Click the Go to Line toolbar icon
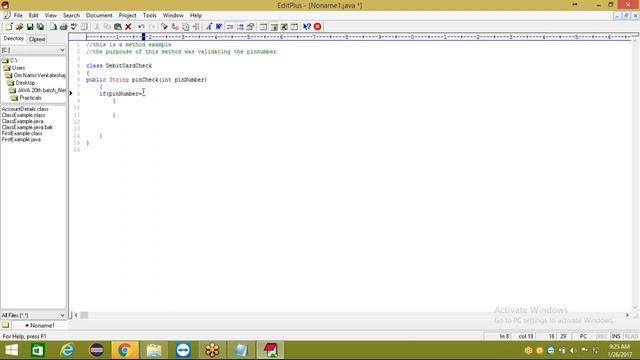Image resolution: width=640 pixels, height=360 pixels. pos(196,27)
